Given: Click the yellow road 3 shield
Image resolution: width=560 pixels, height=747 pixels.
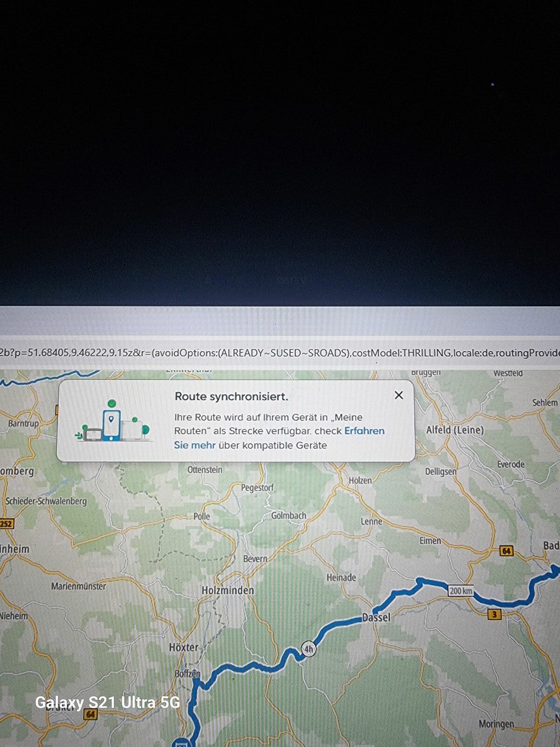Looking at the screenshot, I should (494, 614).
